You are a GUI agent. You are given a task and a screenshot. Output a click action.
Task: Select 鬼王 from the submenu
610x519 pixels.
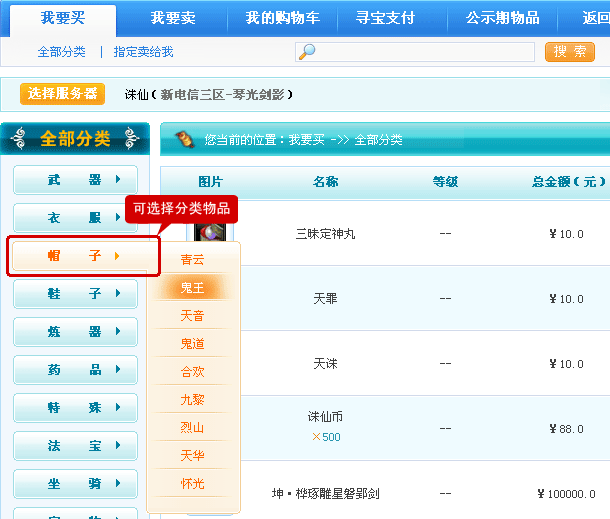pos(192,288)
